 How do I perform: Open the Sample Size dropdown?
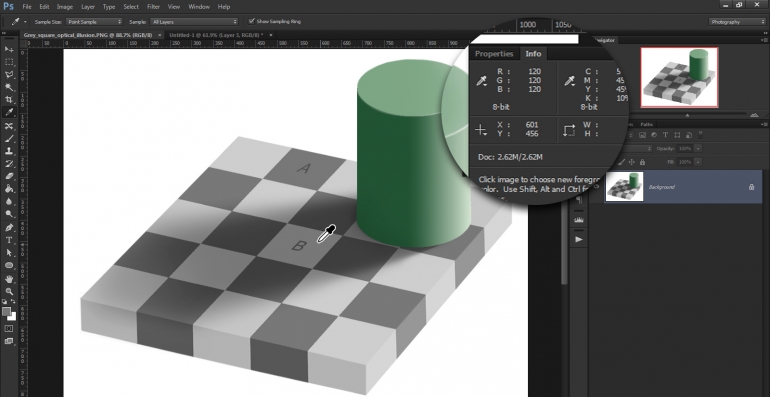point(93,22)
